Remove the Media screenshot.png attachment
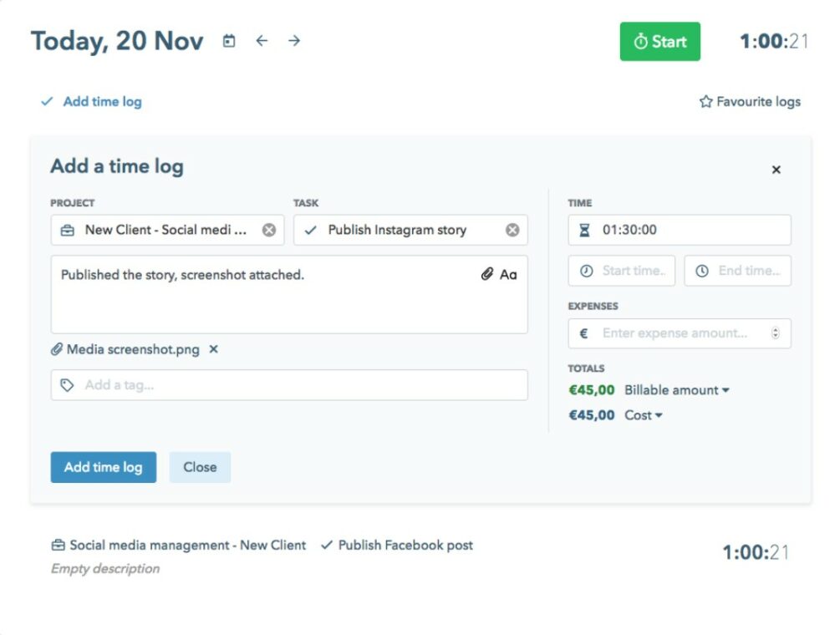840x635 pixels. pyautogui.click(x=213, y=349)
